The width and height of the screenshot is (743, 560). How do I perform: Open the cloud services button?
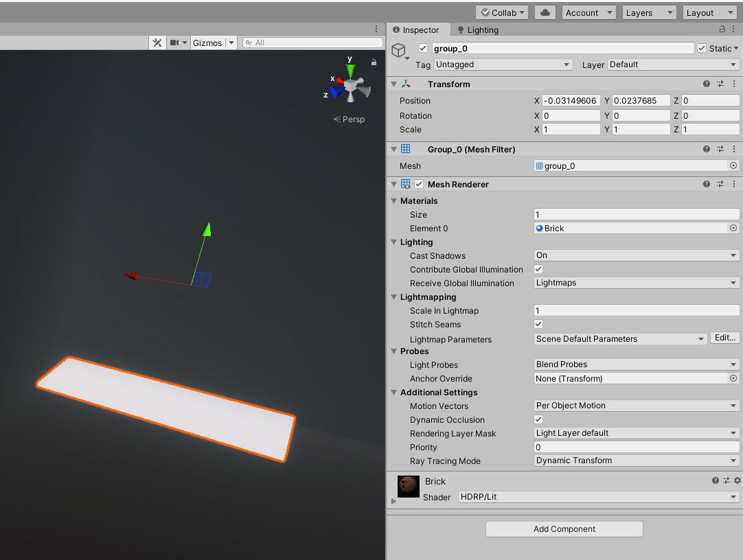coord(545,13)
